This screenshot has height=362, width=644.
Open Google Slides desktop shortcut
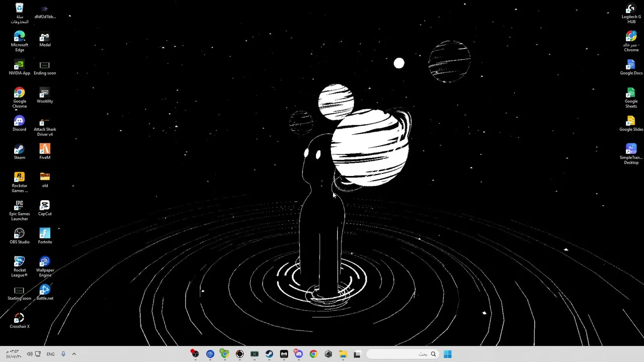pyautogui.click(x=631, y=124)
